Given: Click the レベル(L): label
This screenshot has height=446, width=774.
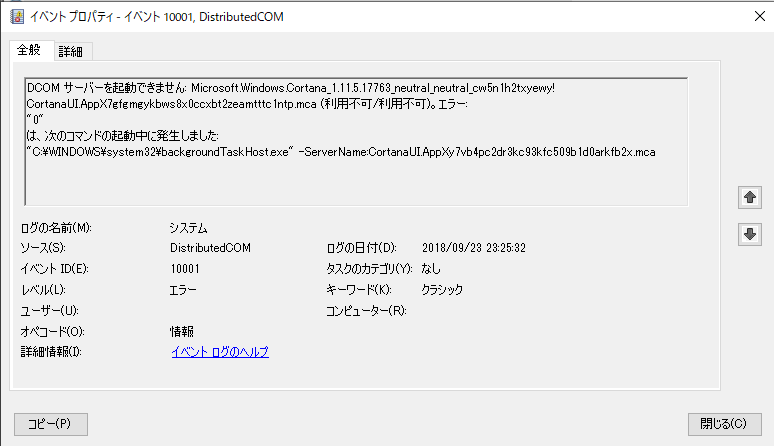Looking at the screenshot, I should pos(43,290).
